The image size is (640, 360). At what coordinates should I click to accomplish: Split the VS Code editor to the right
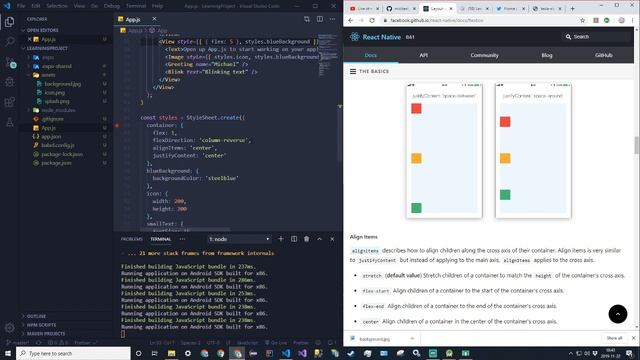tap(320, 19)
